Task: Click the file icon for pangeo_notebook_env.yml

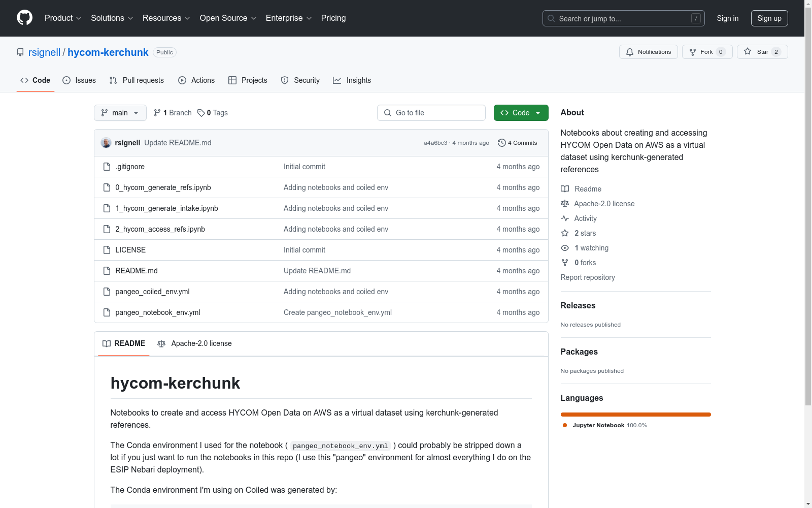Action: 107,312
